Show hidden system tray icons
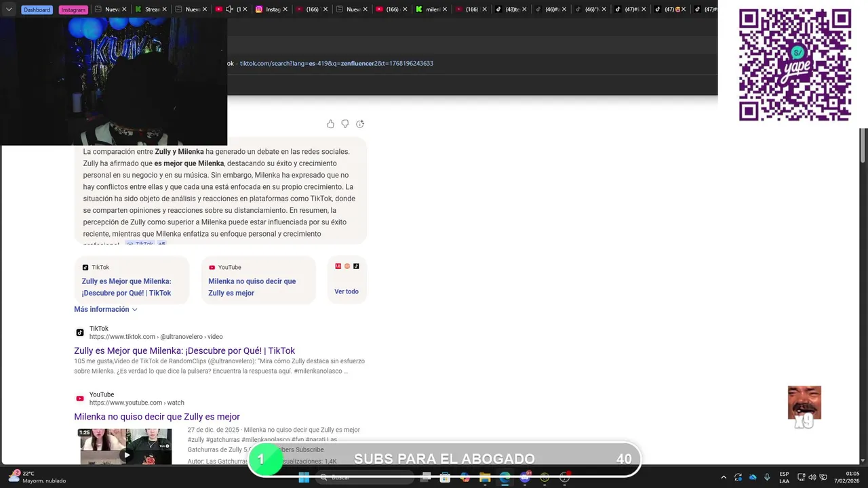The height and width of the screenshot is (488, 868). pyautogui.click(x=724, y=478)
